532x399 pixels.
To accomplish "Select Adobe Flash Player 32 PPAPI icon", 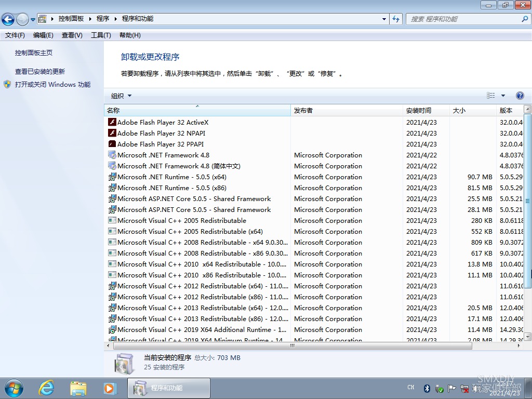I will (x=112, y=144).
